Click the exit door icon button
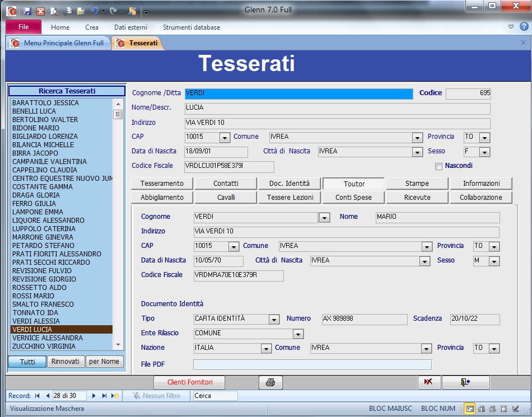 (465, 382)
